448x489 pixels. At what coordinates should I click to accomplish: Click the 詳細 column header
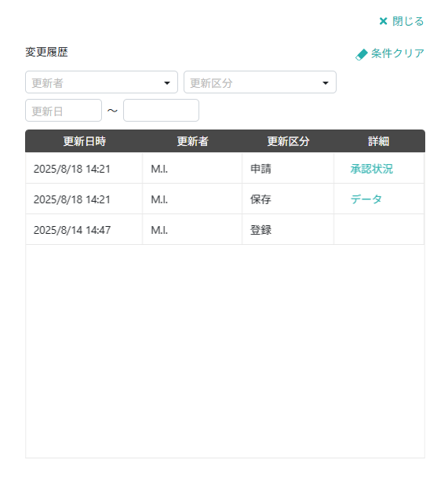pos(378,141)
